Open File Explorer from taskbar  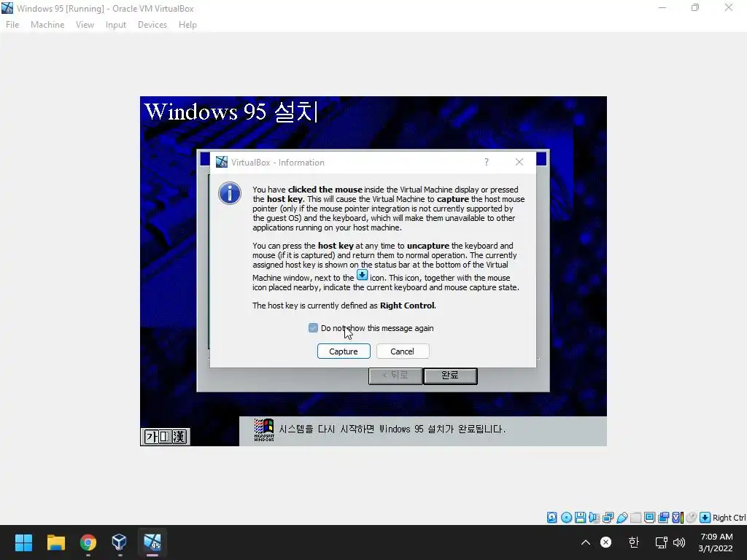click(55, 542)
